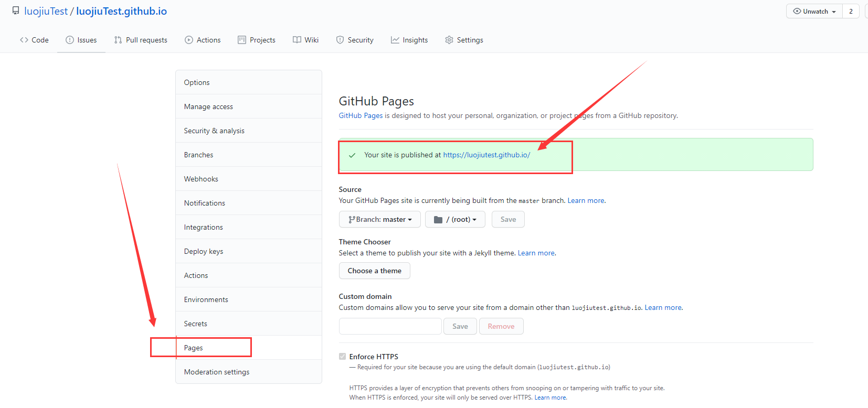Click the Actions play icon
The image size is (868, 408).
click(189, 40)
